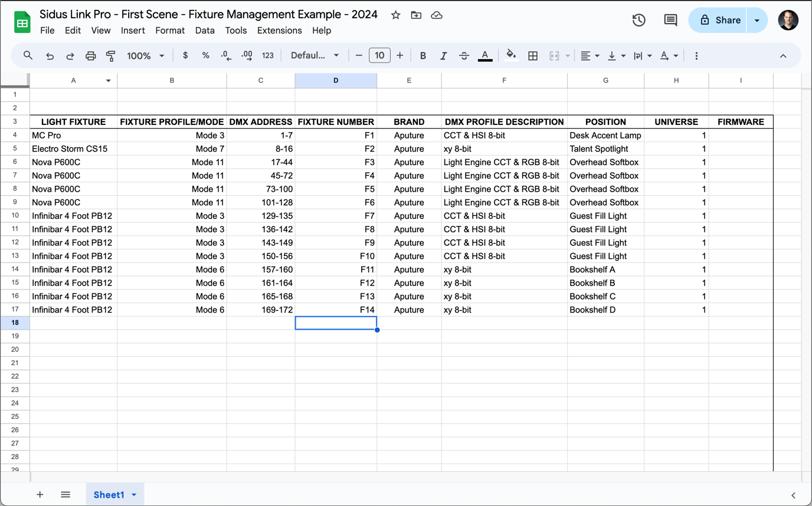Open version history clock icon
The height and width of the screenshot is (506, 812).
[639, 20]
